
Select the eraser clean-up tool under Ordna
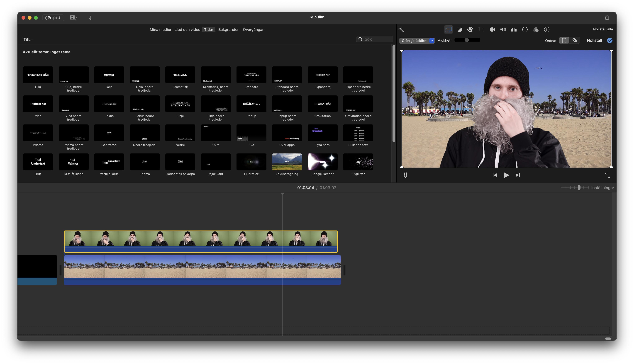tap(575, 41)
